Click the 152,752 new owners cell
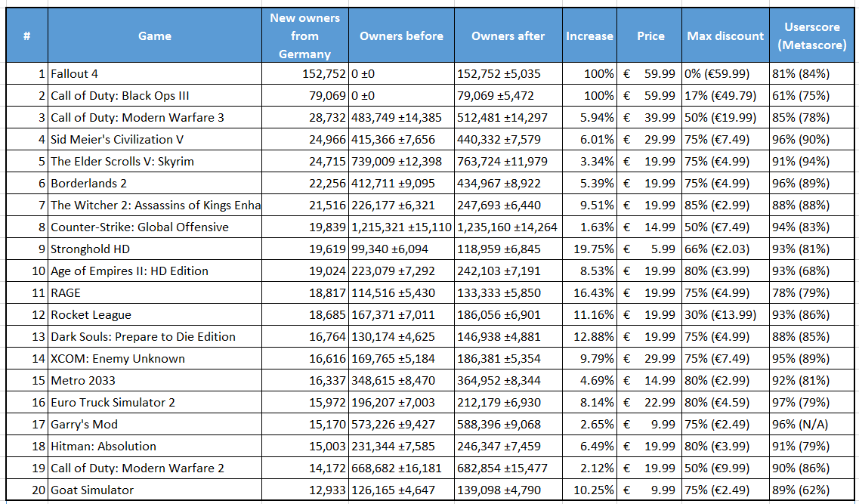This screenshot has width=859, height=504. click(x=305, y=73)
